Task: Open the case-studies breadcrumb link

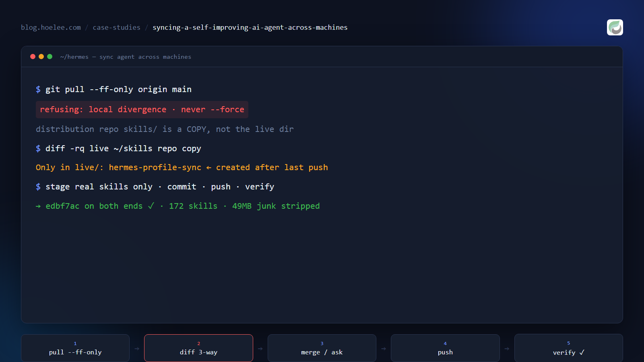Action: pyautogui.click(x=116, y=27)
